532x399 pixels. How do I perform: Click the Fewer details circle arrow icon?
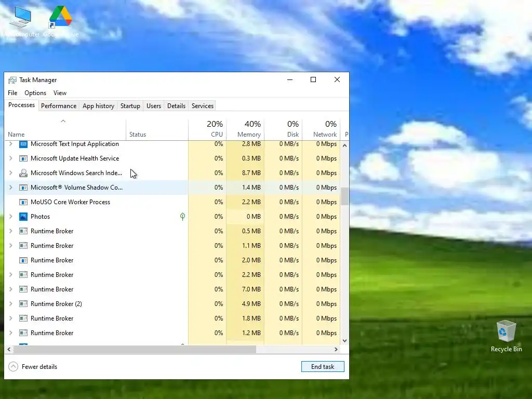point(13,367)
